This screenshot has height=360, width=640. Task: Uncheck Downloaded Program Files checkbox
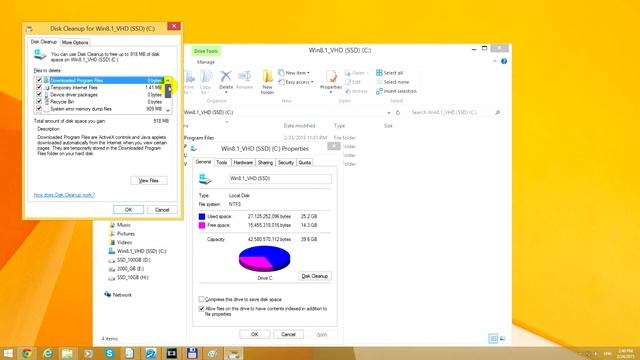point(39,80)
